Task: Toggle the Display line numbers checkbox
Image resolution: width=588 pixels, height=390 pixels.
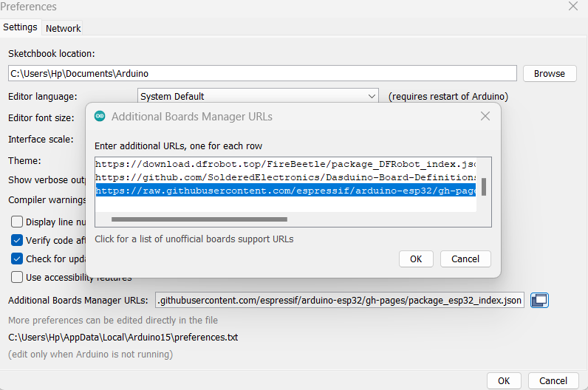Action: click(x=17, y=222)
